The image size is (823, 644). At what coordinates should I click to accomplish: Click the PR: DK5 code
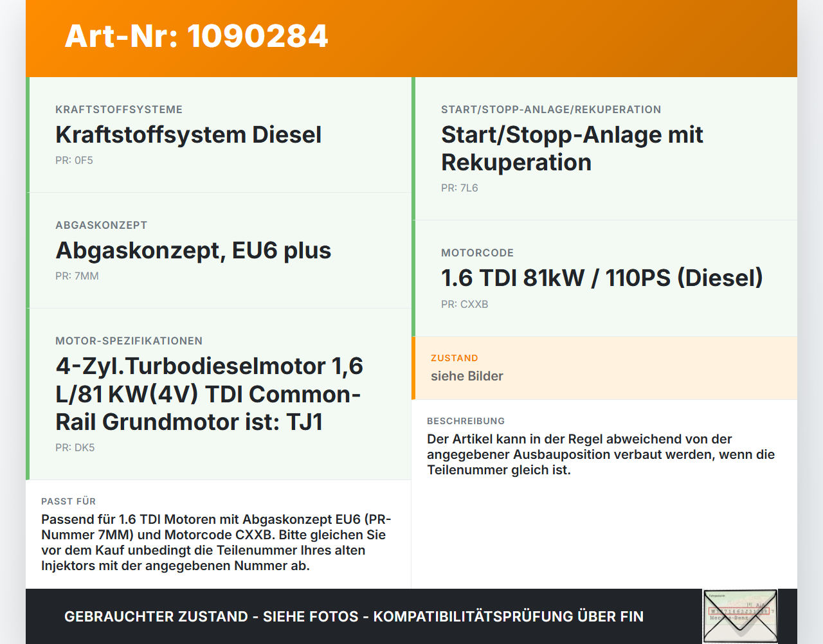(75, 448)
